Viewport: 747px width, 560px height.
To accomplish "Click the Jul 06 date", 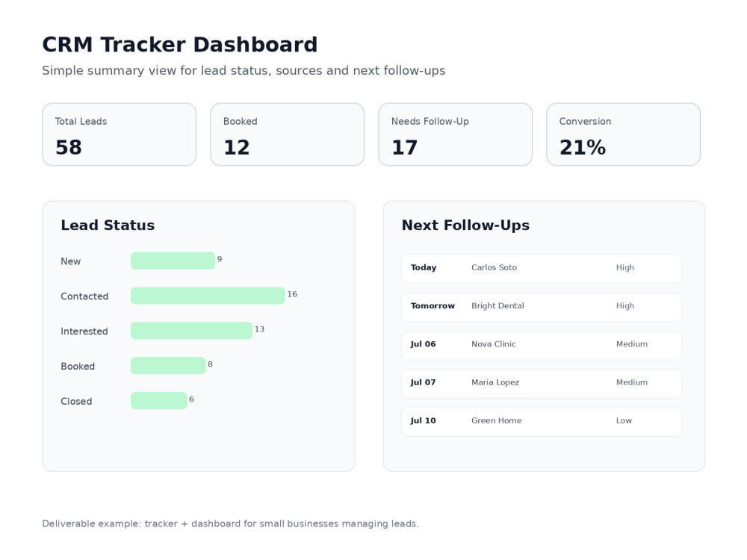I will (423, 343).
